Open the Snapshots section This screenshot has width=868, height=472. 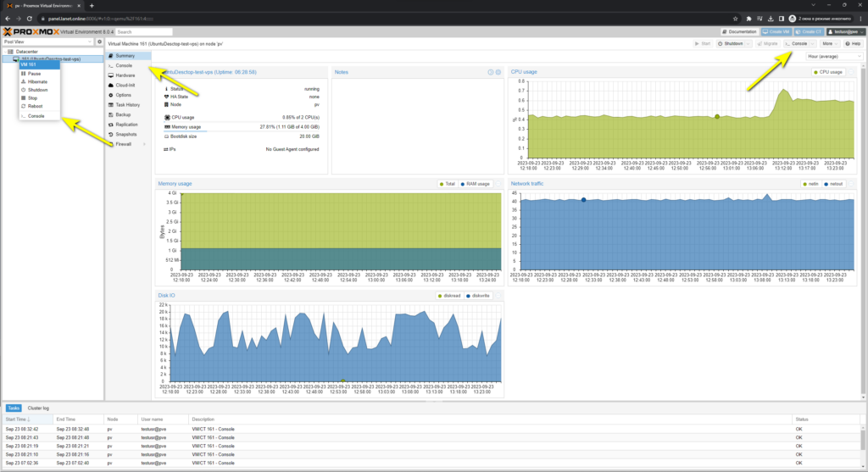[126, 134]
